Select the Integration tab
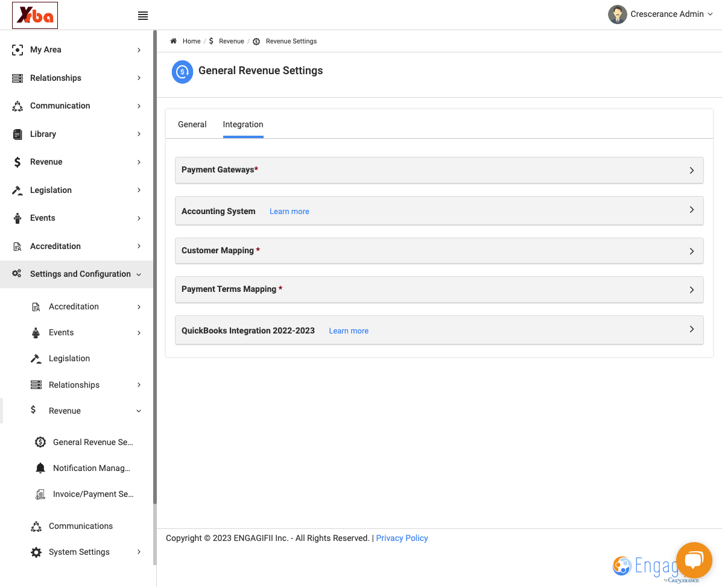The image size is (722, 588). tap(243, 124)
